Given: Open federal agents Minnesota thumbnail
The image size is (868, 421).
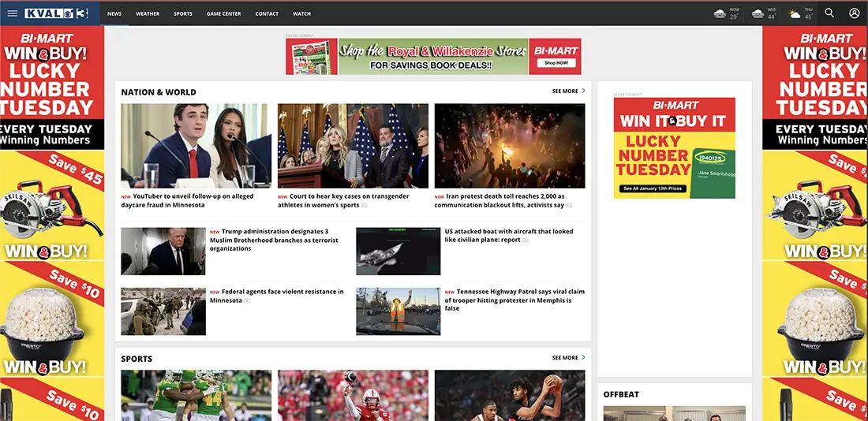Looking at the screenshot, I should tap(163, 311).
